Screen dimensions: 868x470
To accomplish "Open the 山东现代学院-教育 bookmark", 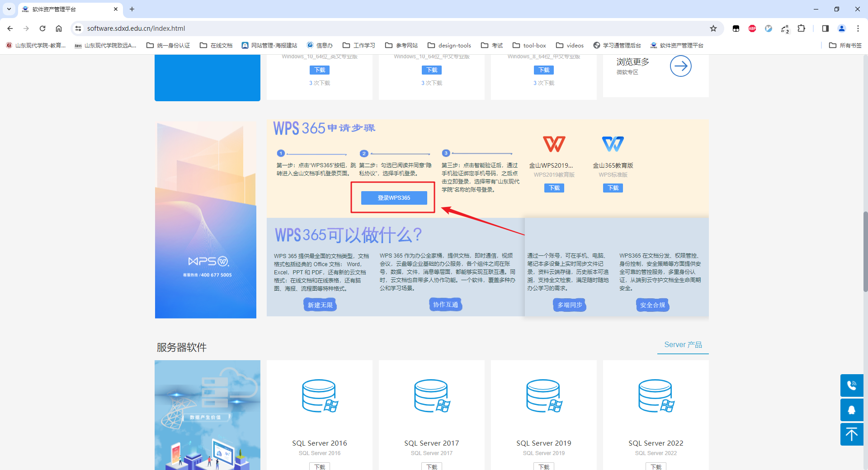I will coord(36,45).
